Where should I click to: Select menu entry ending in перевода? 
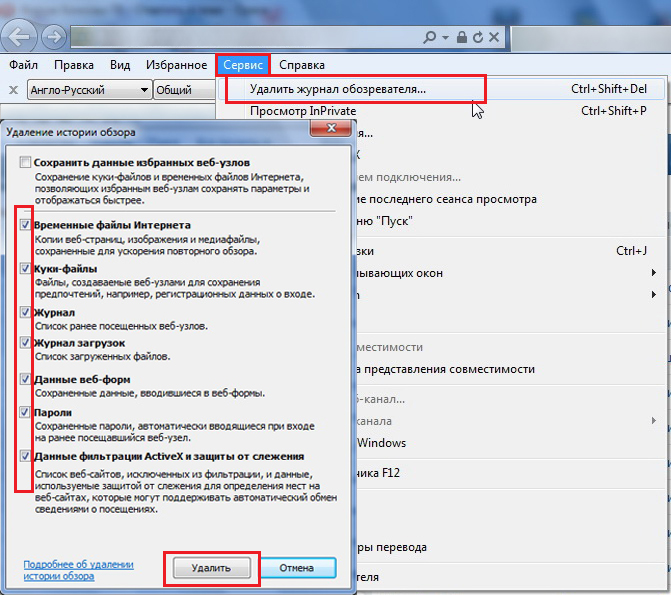(x=509, y=547)
